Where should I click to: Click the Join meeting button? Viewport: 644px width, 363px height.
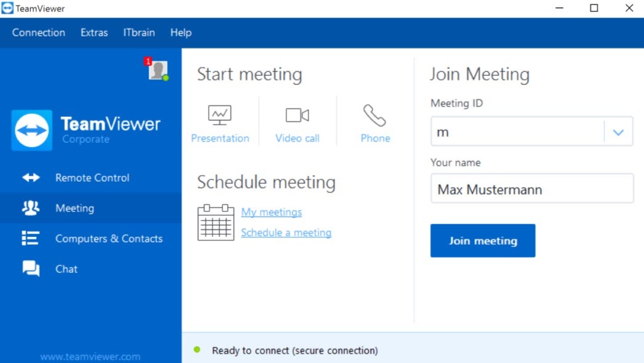pyautogui.click(x=483, y=241)
